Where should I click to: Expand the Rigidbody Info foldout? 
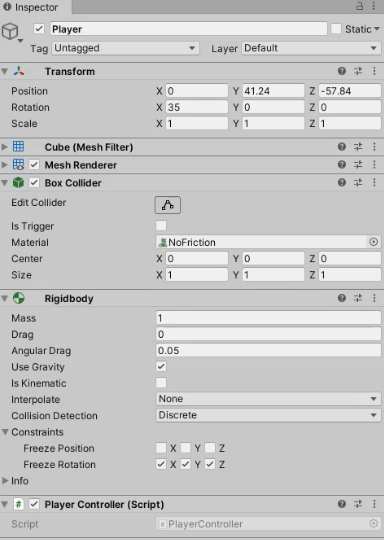[5, 480]
